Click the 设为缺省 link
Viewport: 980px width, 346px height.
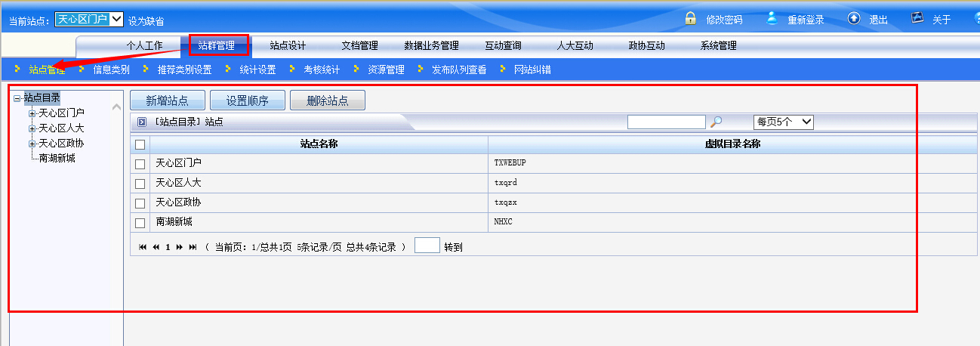(x=146, y=21)
